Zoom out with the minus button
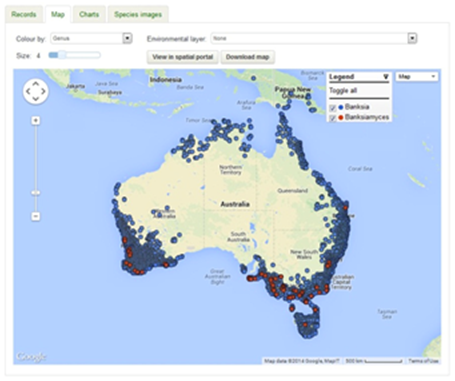The image size is (455, 381). click(36, 216)
